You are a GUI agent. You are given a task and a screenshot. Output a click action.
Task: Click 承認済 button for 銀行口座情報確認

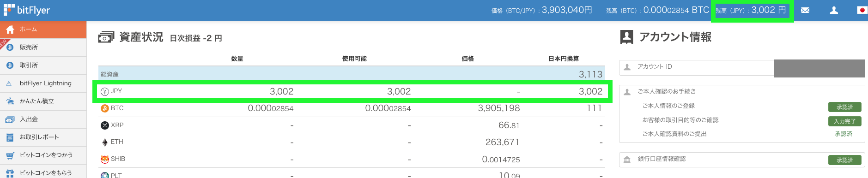pos(844,160)
